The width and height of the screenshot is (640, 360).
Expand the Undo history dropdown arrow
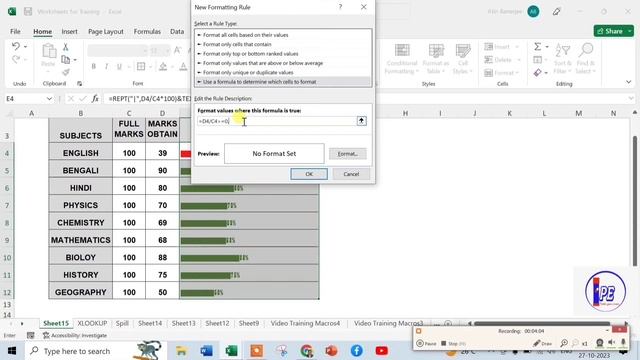25,47
